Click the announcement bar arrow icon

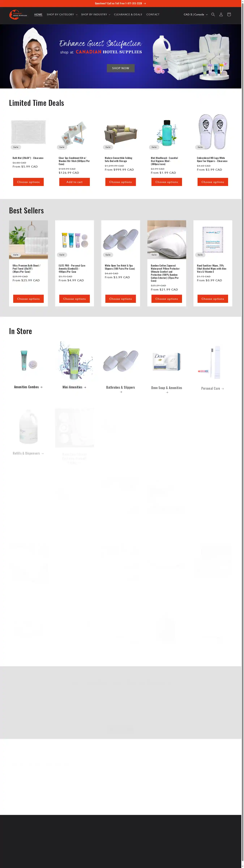point(145,3)
